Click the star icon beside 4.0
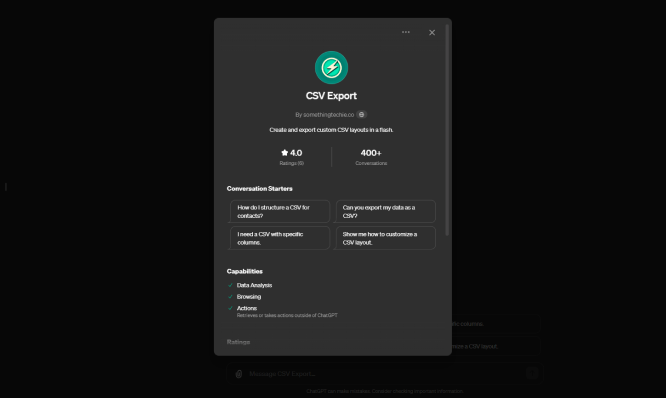Image resolution: width=666 pixels, height=398 pixels. [285, 152]
